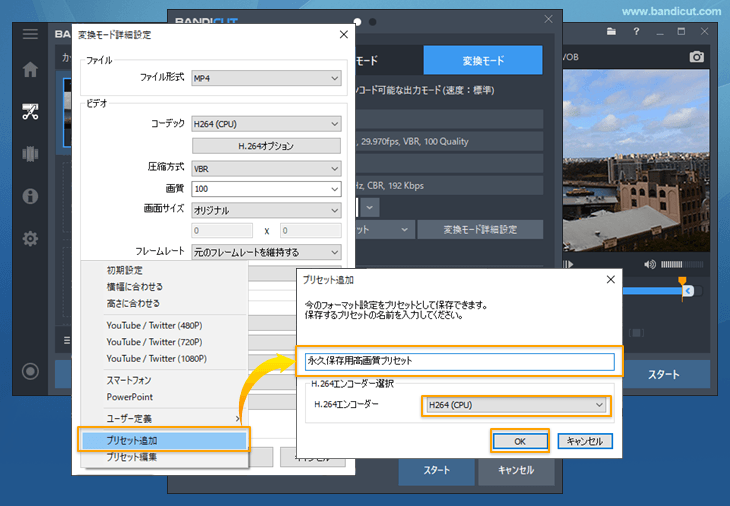This screenshot has height=506, width=730.
Task: Open the hamburger menu in Bandicut window
Action: 30,34
